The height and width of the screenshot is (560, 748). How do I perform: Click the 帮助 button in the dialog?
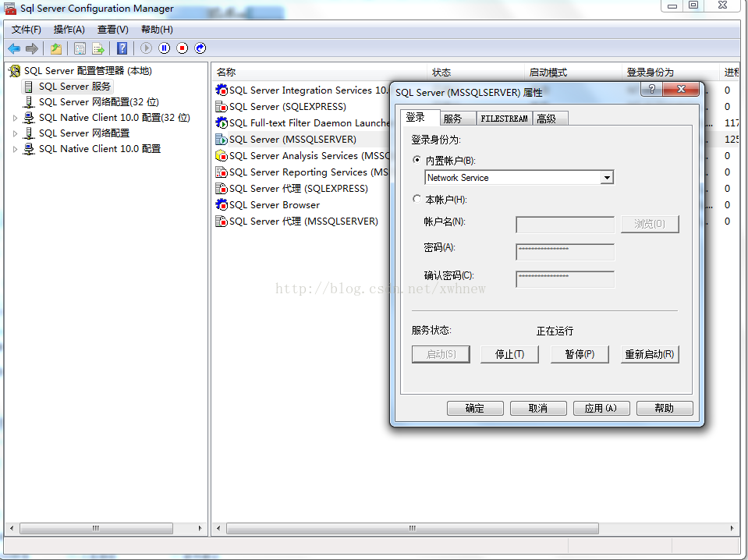click(x=665, y=409)
